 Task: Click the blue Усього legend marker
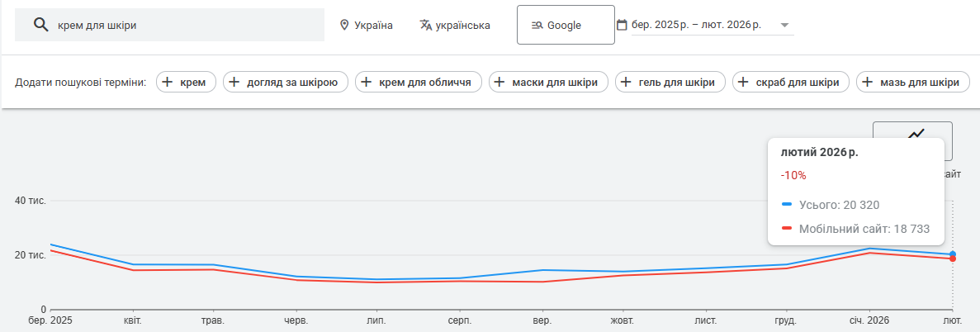coord(787,204)
